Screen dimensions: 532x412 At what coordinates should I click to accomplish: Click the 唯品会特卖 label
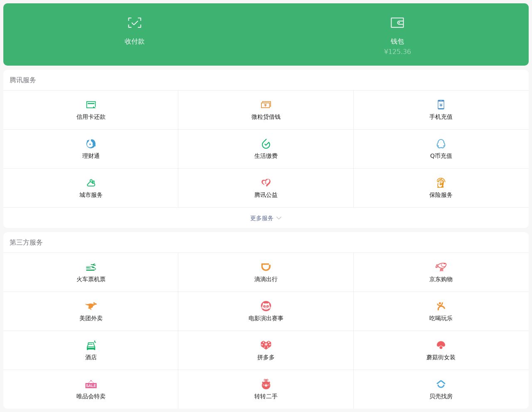(x=91, y=397)
